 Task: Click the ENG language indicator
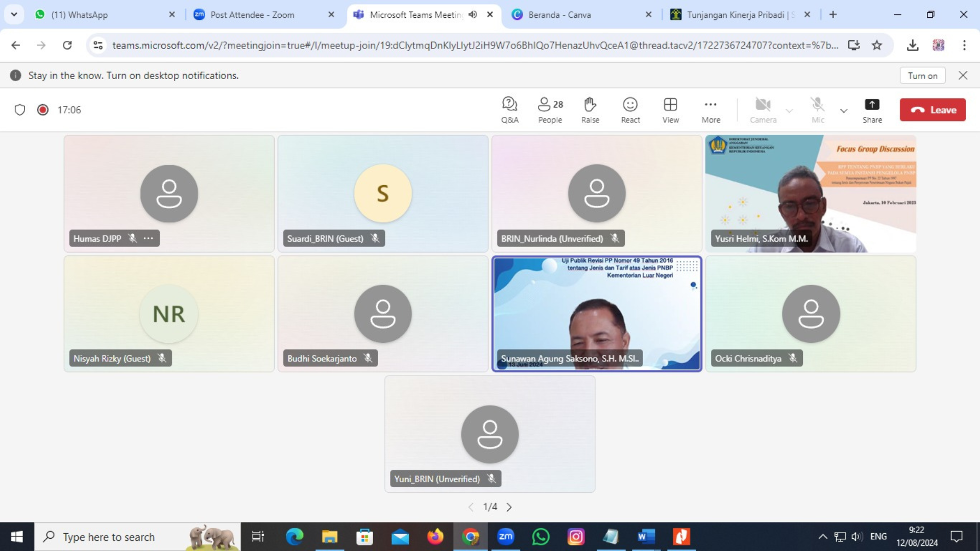pos(878,537)
